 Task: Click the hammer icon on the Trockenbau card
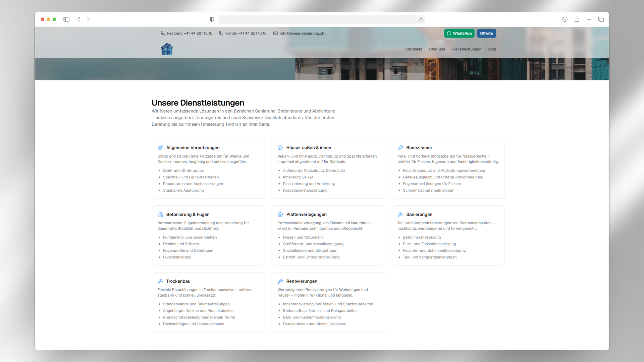tap(160, 281)
